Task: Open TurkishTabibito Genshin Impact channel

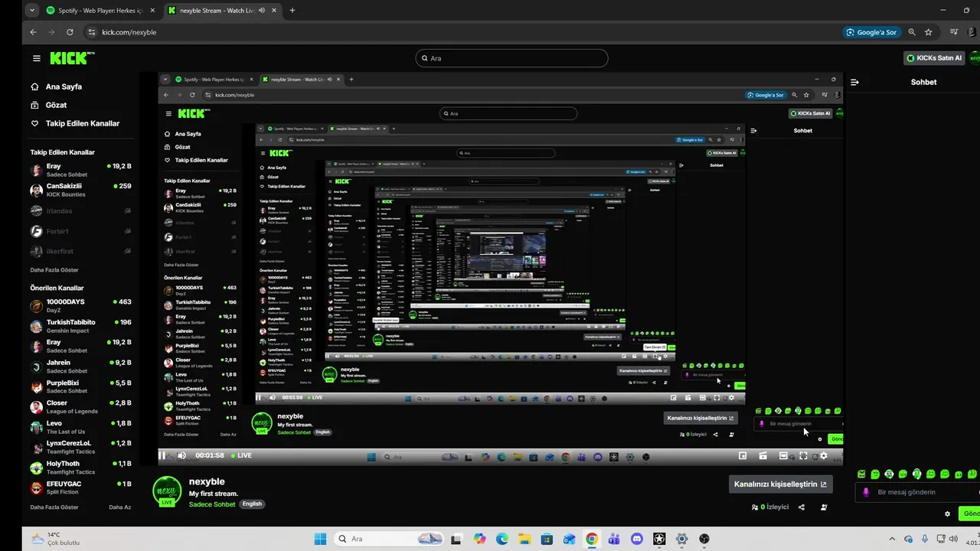Action: click(x=80, y=327)
